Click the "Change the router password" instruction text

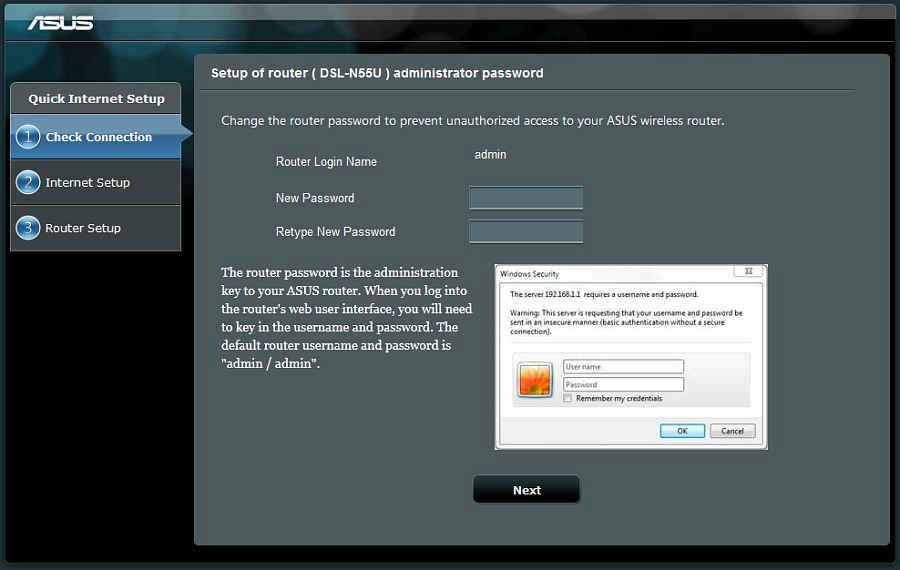pyautogui.click(x=473, y=121)
